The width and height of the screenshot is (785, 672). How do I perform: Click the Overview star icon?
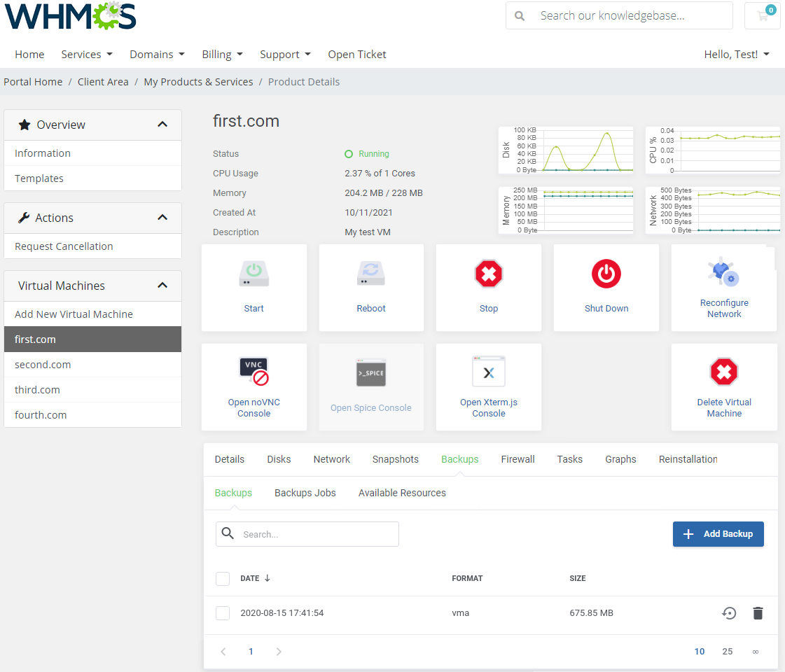[24, 125]
